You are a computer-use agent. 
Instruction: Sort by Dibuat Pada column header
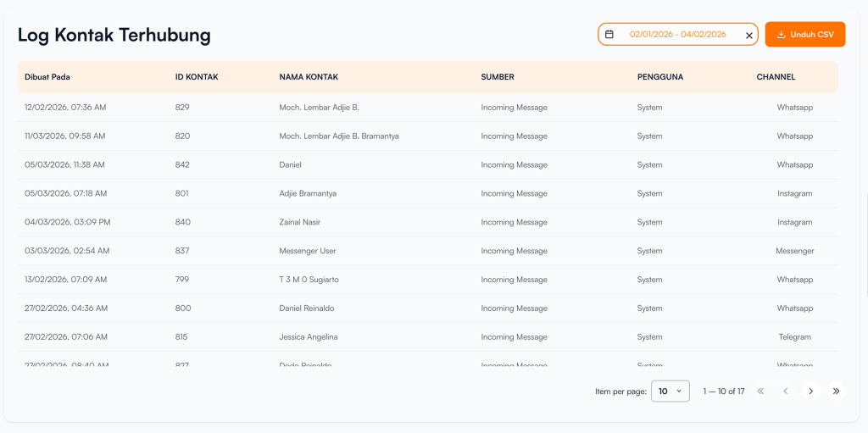47,77
